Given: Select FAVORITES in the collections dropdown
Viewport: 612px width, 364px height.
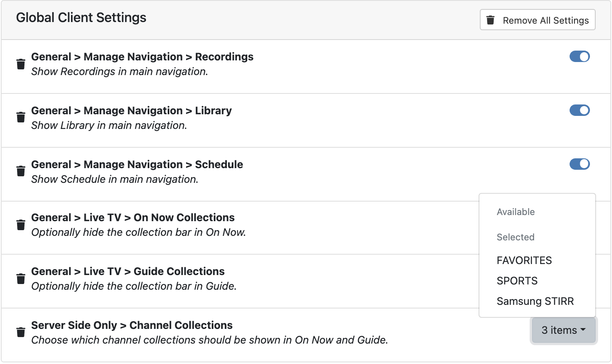Looking at the screenshot, I should point(524,260).
